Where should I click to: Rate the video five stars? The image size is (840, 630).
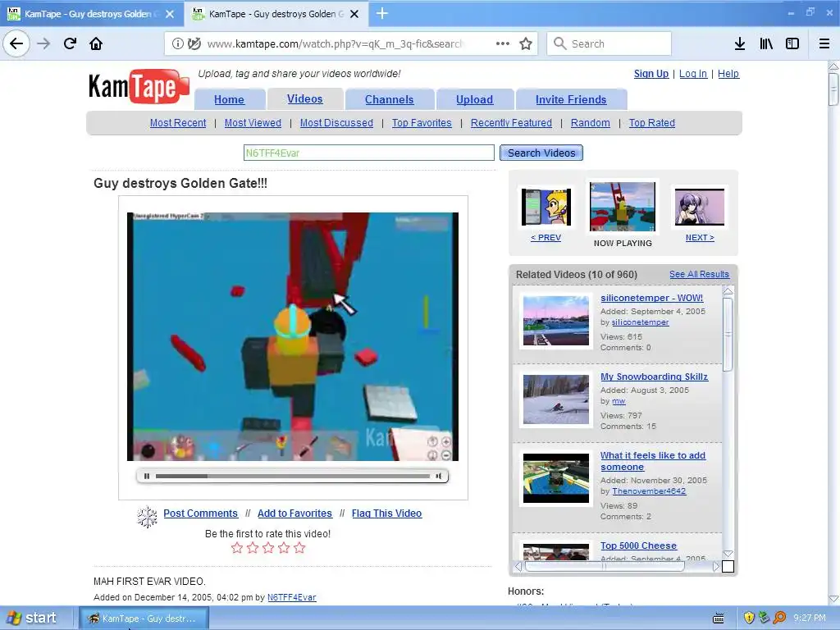299,547
